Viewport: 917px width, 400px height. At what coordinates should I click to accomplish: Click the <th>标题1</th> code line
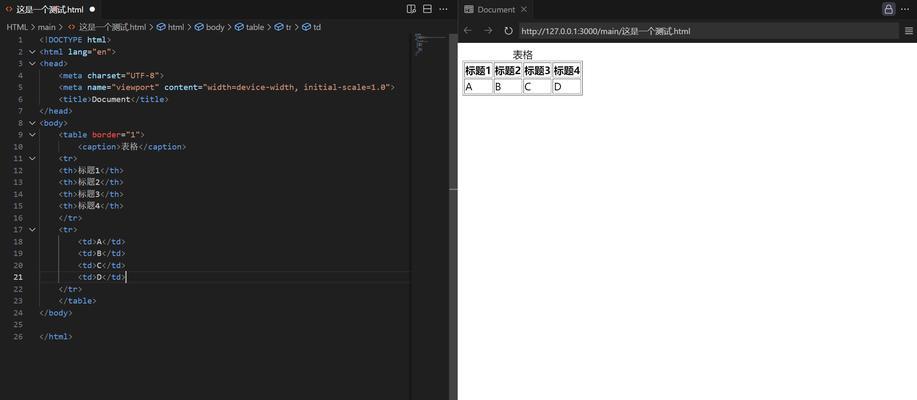91,170
